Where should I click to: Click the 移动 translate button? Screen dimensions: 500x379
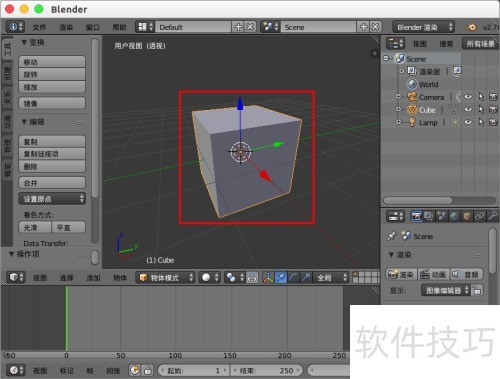(x=52, y=62)
